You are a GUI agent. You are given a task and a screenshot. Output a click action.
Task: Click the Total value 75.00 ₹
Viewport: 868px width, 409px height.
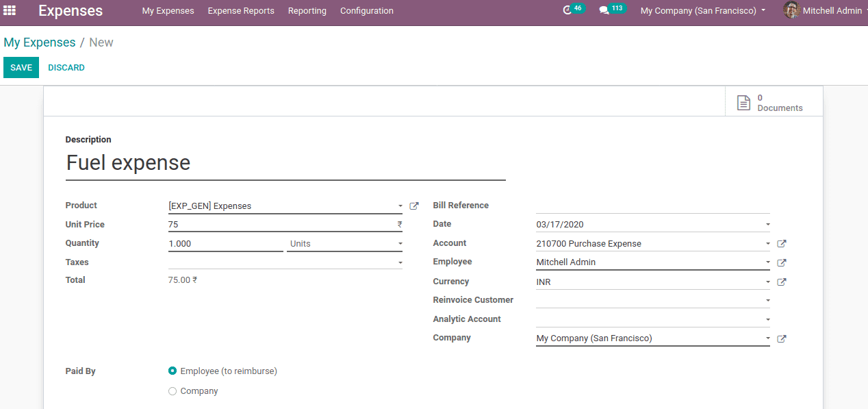coord(183,280)
